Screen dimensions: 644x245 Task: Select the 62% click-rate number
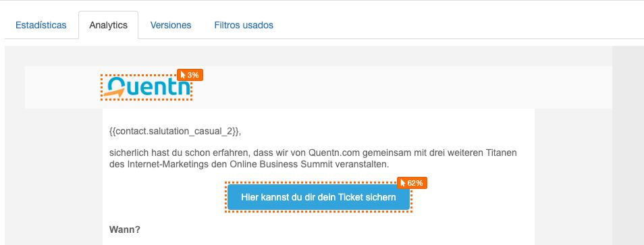pos(415,183)
